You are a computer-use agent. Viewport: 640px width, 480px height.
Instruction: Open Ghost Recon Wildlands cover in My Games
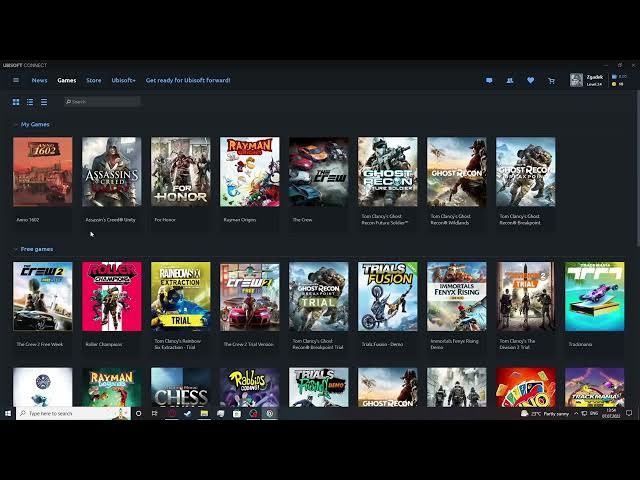click(x=456, y=172)
